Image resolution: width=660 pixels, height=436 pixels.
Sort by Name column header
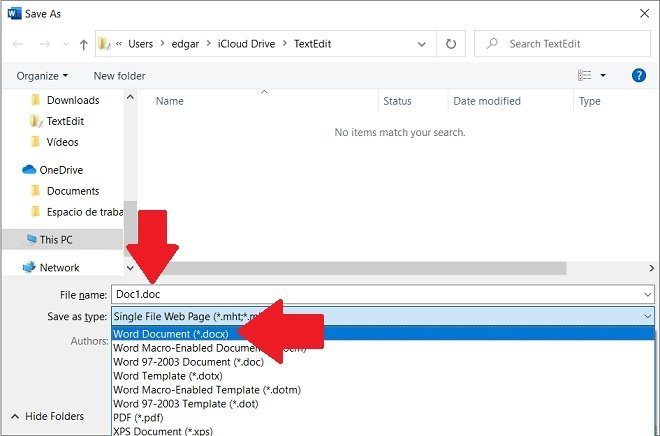click(x=169, y=101)
